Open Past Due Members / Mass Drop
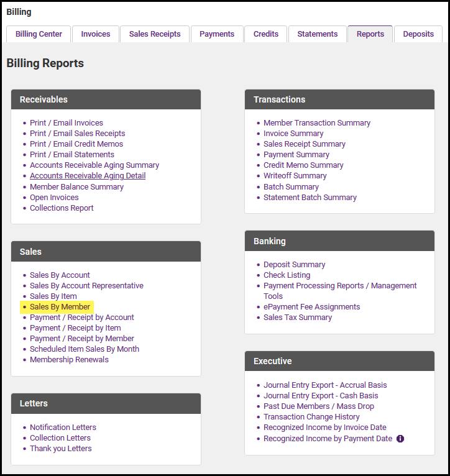Screen dimensions: 450x476 coord(319,406)
